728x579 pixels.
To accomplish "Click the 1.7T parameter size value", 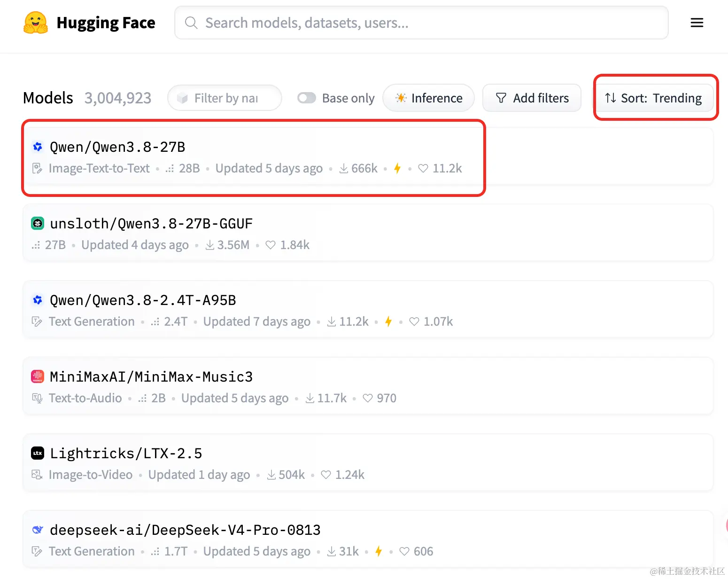I will click(176, 551).
